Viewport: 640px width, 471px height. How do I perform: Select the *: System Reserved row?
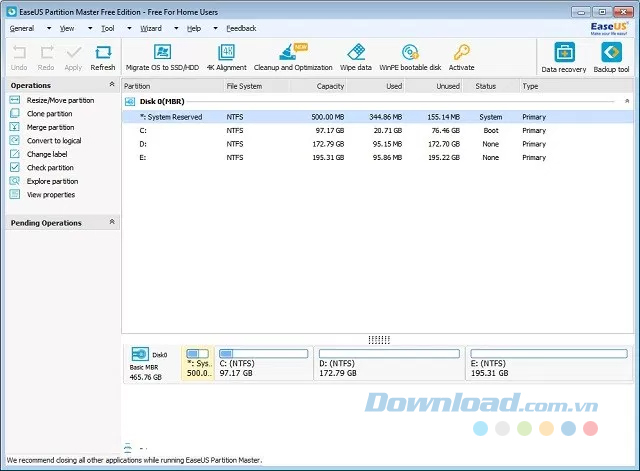point(378,117)
